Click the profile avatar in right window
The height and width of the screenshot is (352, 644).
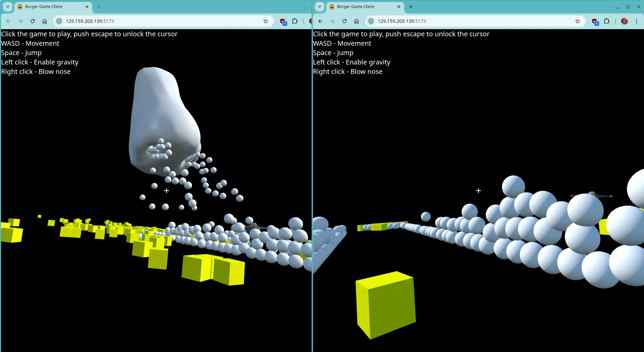(624, 21)
